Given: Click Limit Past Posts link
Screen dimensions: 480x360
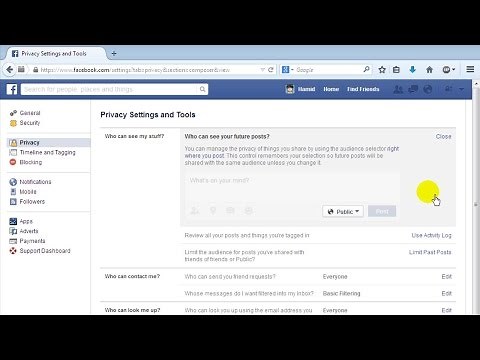Looking at the screenshot, I should click(430, 252).
